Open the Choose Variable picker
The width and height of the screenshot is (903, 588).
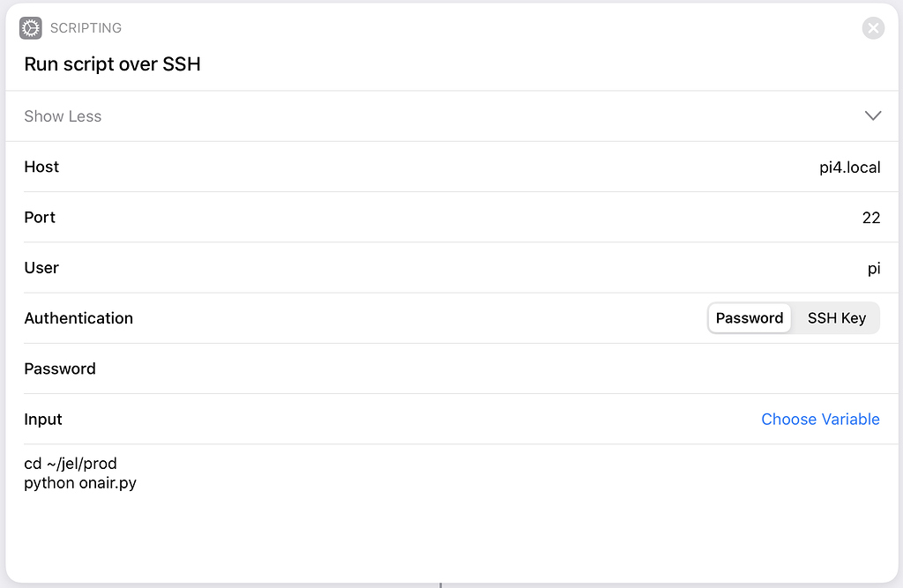(x=820, y=420)
